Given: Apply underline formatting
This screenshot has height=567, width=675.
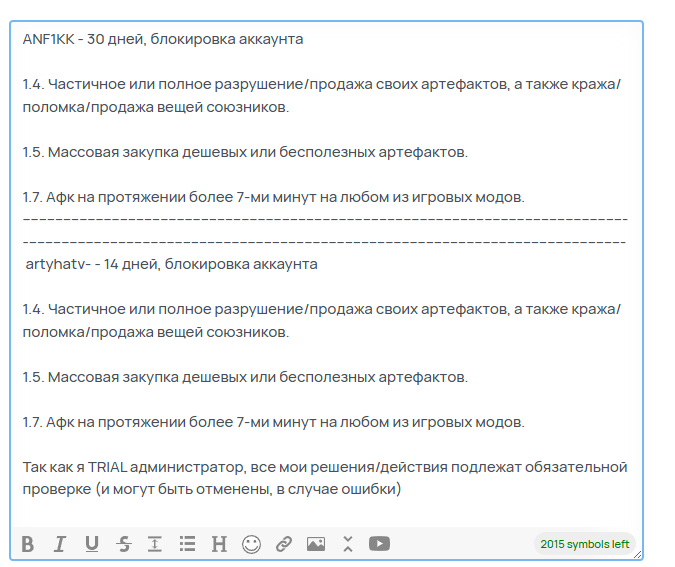Looking at the screenshot, I should (x=92, y=544).
